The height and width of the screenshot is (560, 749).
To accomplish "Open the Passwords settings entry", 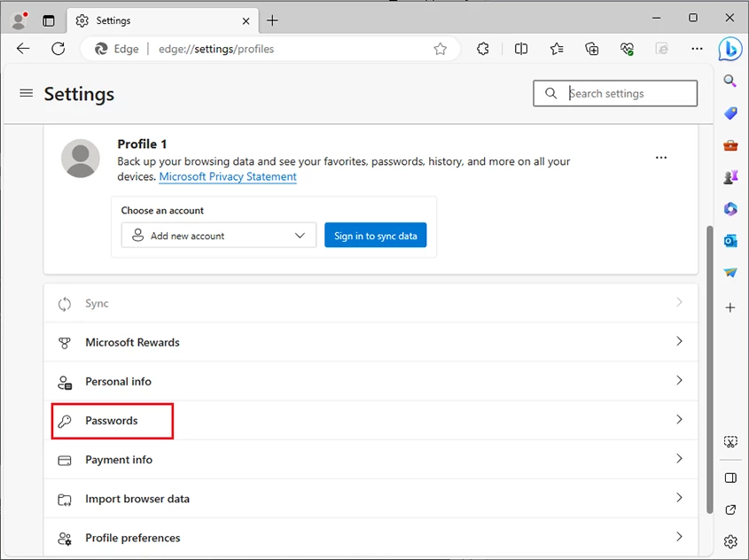I will pos(371,421).
